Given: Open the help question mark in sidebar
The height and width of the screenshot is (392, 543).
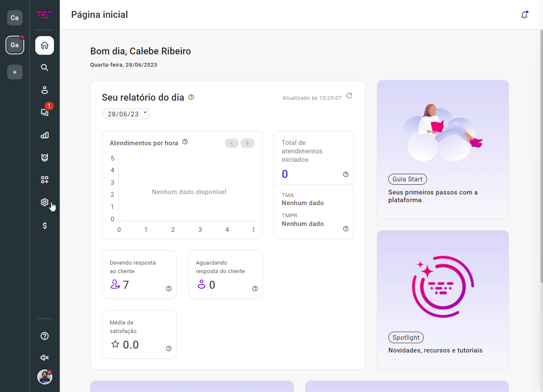Looking at the screenshot, I should pos(45,336).
